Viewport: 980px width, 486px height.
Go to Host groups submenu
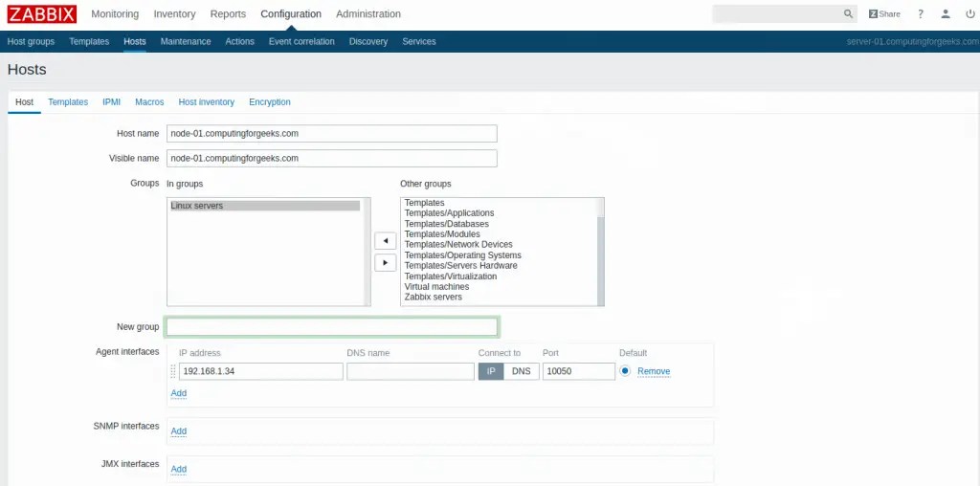31,41
